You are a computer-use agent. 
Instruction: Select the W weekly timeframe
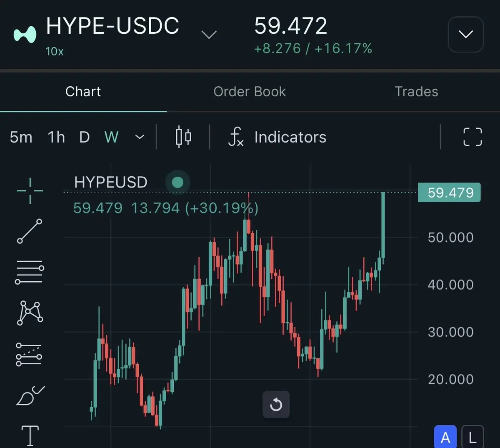tap(111, 137)
